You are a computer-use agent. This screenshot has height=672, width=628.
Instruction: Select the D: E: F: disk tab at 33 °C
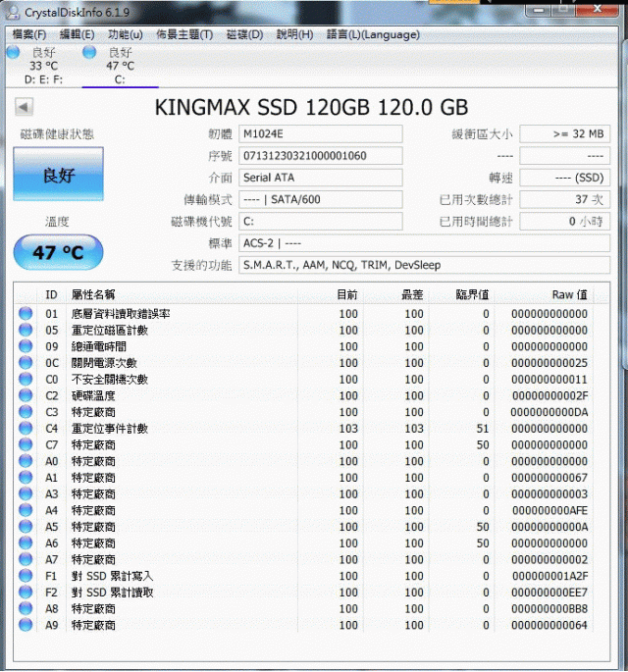43,66
